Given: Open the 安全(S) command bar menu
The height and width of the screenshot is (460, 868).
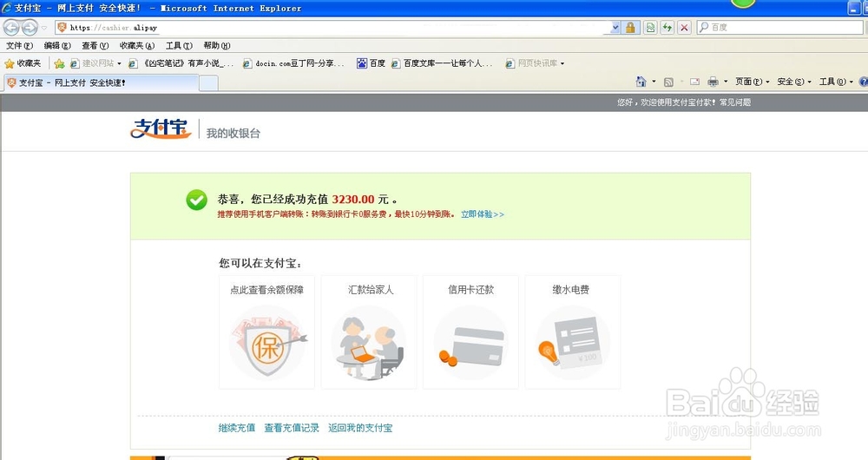Looking at the screenshot, I should (x=794, y=82).
